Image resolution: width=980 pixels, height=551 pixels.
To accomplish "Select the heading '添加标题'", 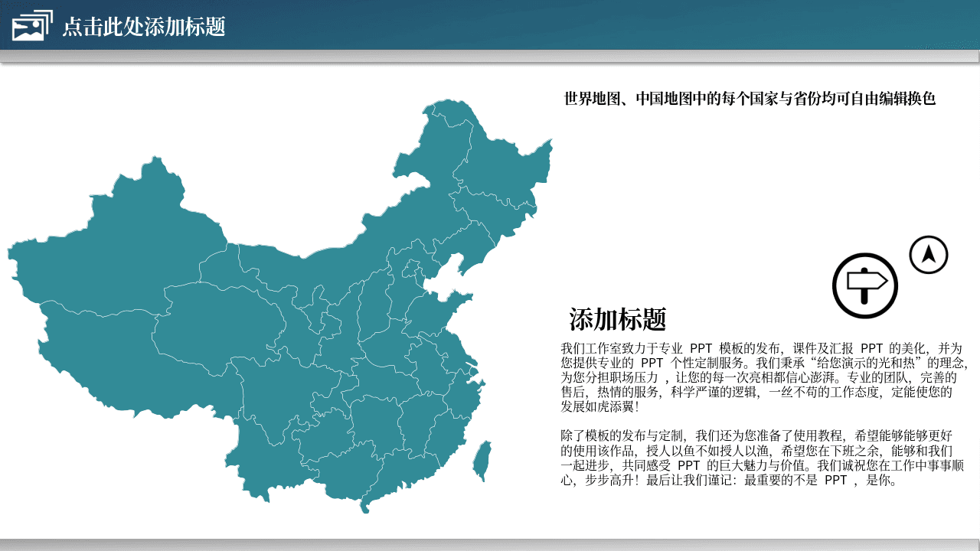I will pos(618,319).
